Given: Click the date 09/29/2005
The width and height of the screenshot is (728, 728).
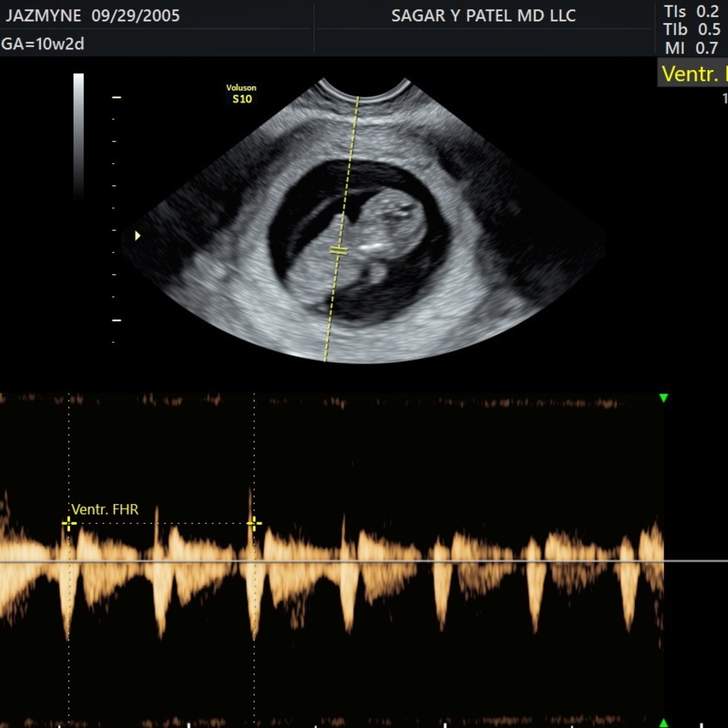Looking at the screenshot, I should click(135, 16).
